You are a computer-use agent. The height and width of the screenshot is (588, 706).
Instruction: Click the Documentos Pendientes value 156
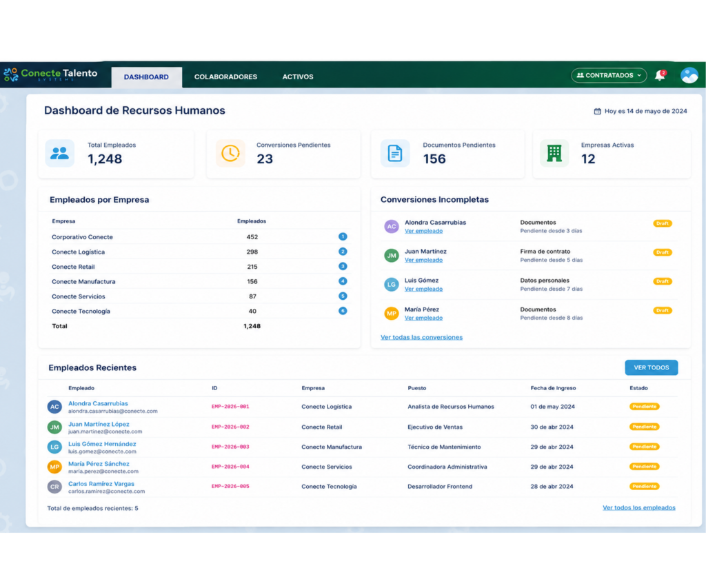tap(434, 159)
